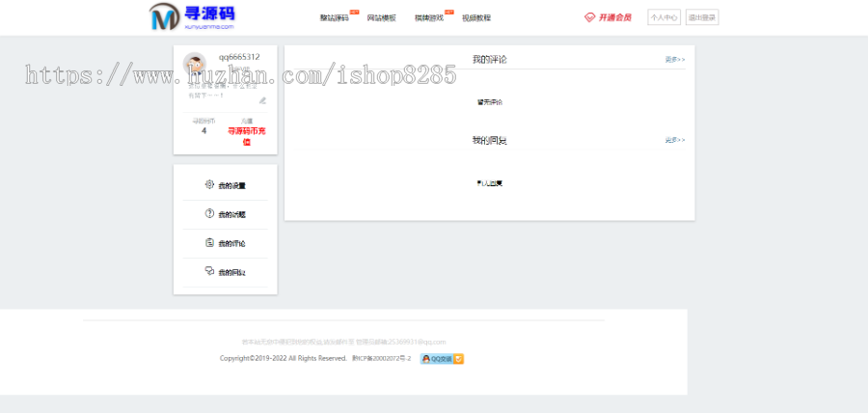868x413 pixels.
Task: Click the 寻源码 site logo
Action: [x=192, y=16]
